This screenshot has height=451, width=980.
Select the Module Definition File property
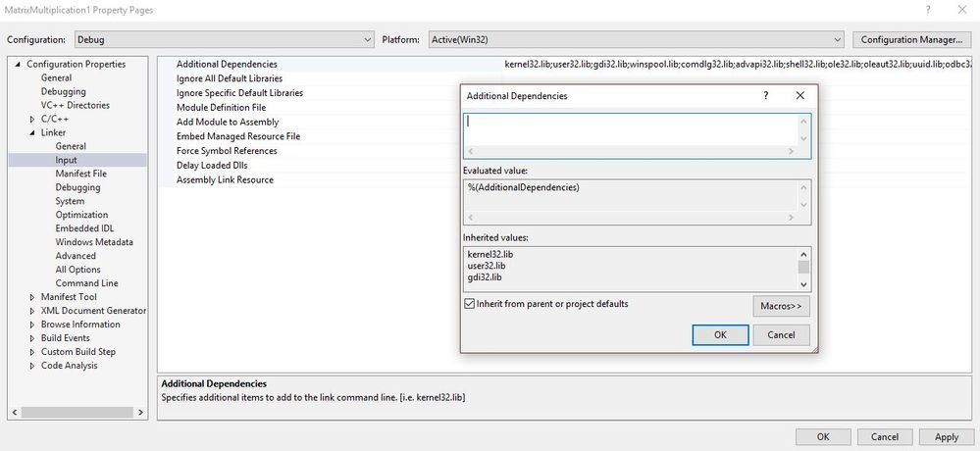[x=222, y=108]
